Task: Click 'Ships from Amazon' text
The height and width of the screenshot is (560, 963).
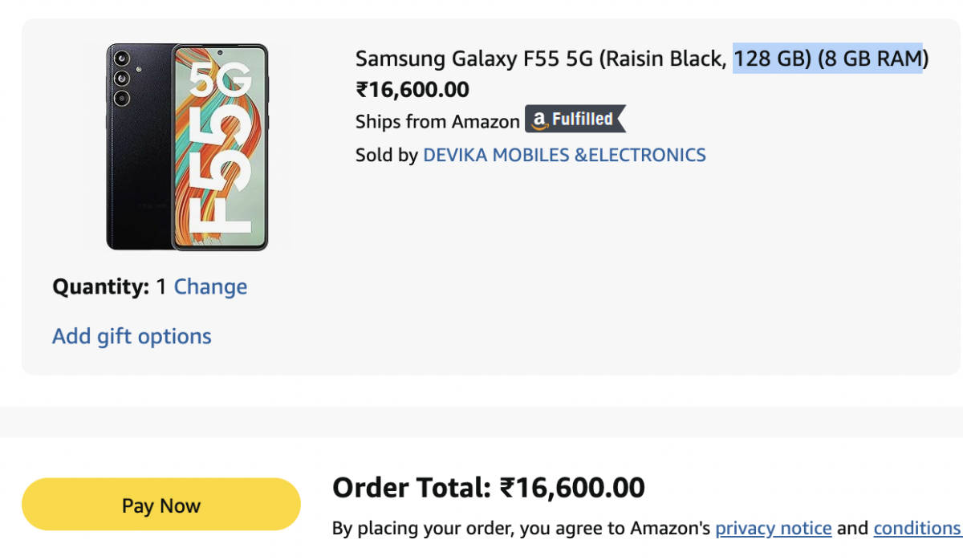Action: 437,122
